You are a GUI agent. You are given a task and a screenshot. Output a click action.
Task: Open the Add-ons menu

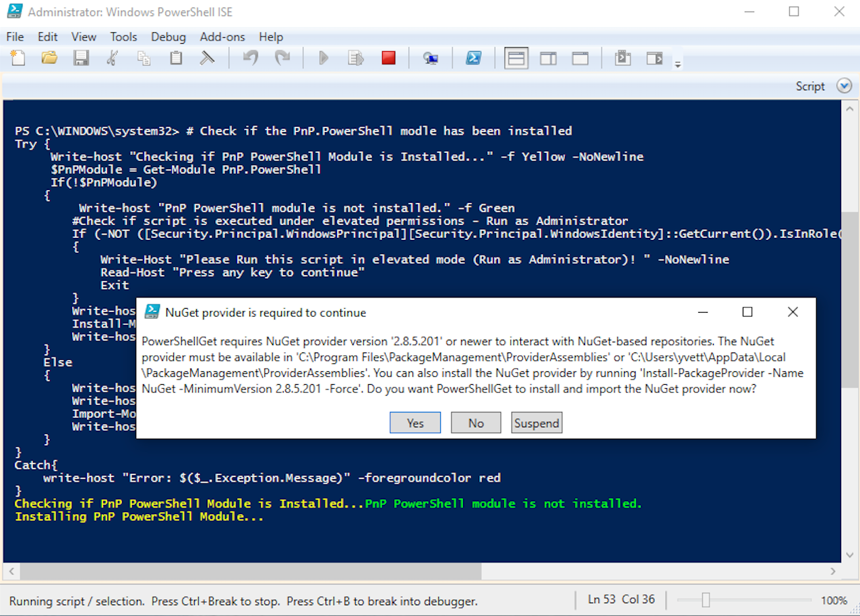(222, 37)
